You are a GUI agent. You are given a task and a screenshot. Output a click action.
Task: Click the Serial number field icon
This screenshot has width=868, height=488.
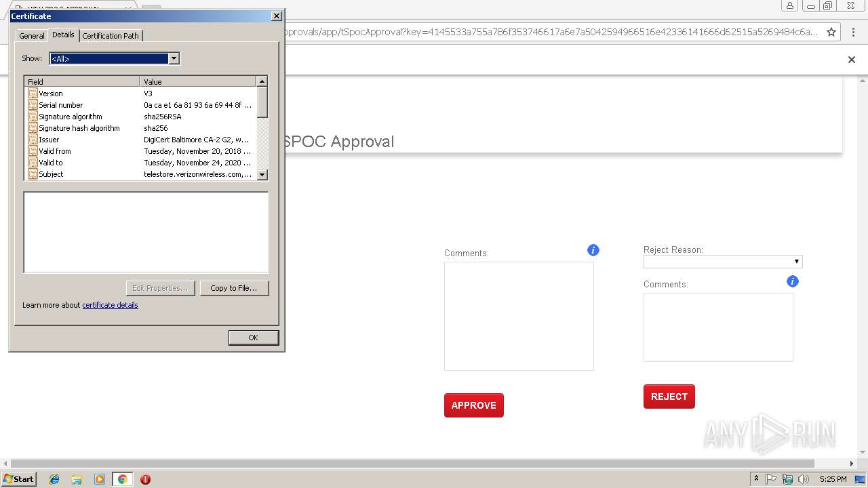click(x=33, y=105)
